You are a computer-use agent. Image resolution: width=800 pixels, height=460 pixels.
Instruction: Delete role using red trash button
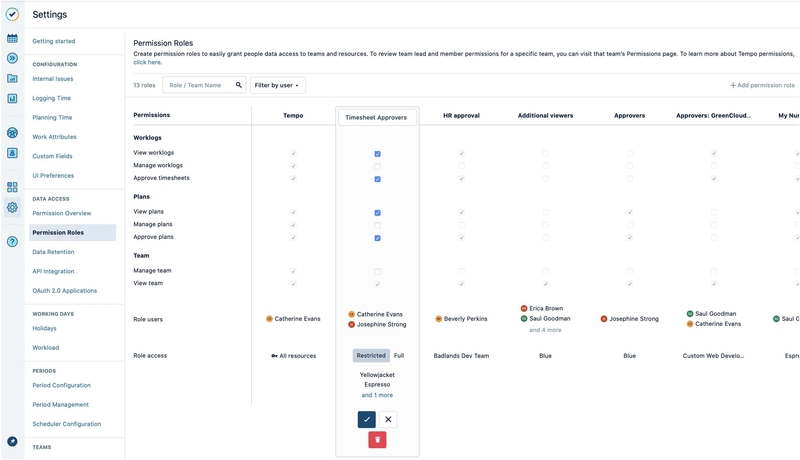pos(377,440)
